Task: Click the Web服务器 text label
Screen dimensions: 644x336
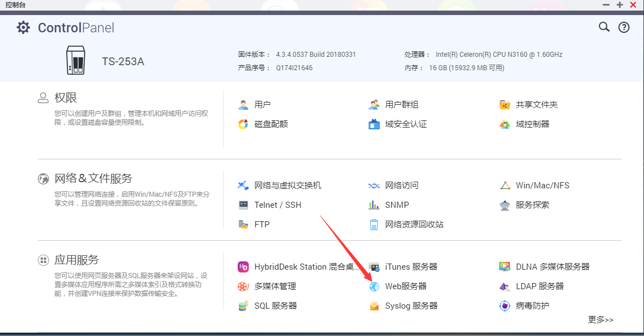Action: click(x=406, y=286)
